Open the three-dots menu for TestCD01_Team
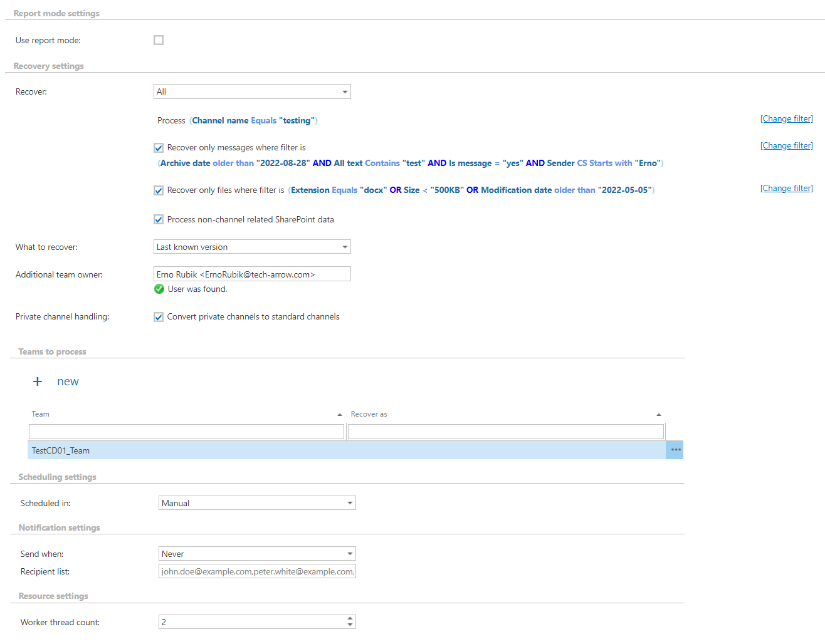The image size is (825, 644). coord(675,450)
